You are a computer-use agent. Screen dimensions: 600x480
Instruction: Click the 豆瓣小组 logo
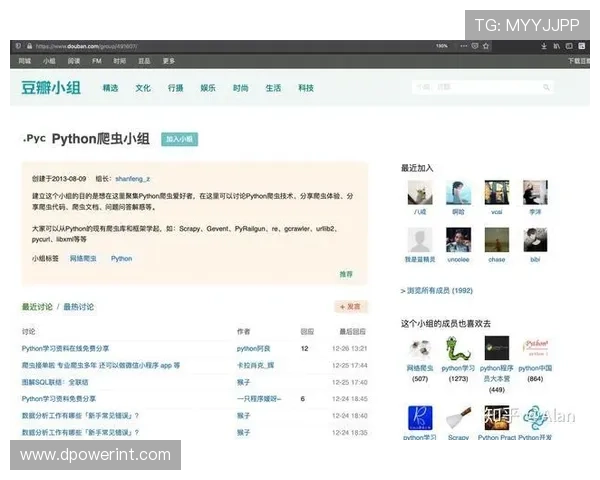pos(51,88)
